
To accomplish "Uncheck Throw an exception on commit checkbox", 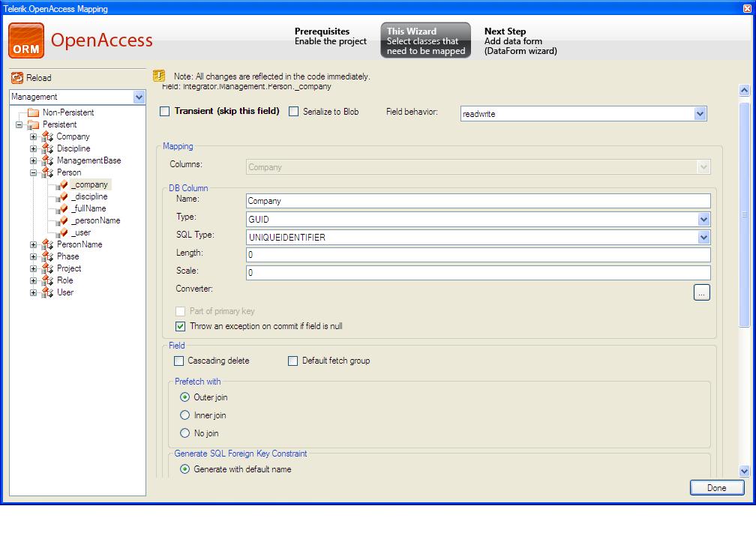I will pyautogui.click(x=180, y=326).
